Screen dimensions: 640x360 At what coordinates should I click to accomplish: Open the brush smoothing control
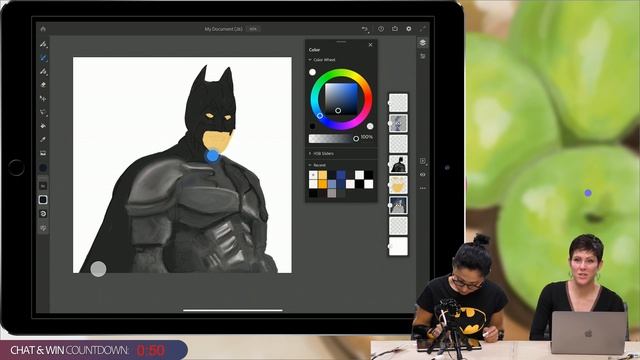(x=43, y=214)
